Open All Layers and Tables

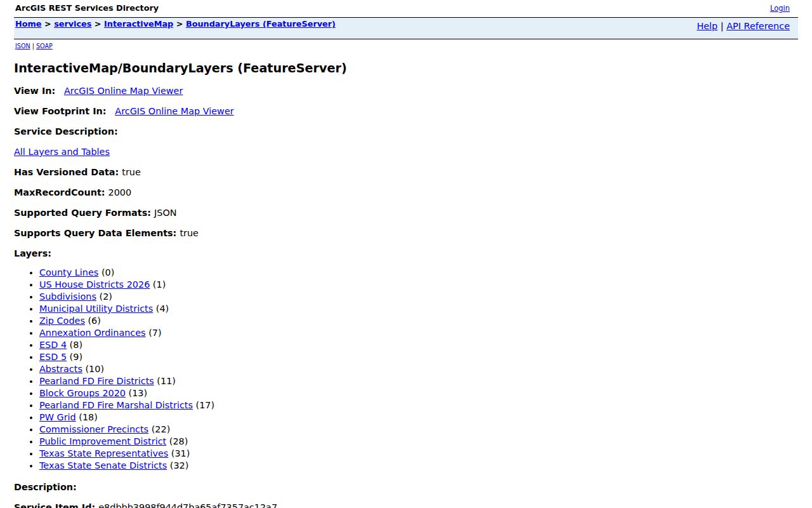coord(62,152)
